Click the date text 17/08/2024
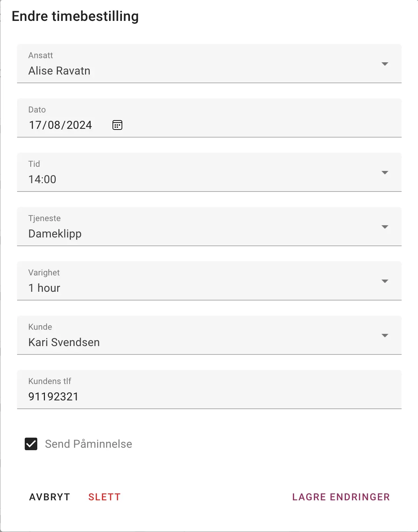The width and height of the screenshot is (418, 532). pyautogui.click(x=60, y=125)
